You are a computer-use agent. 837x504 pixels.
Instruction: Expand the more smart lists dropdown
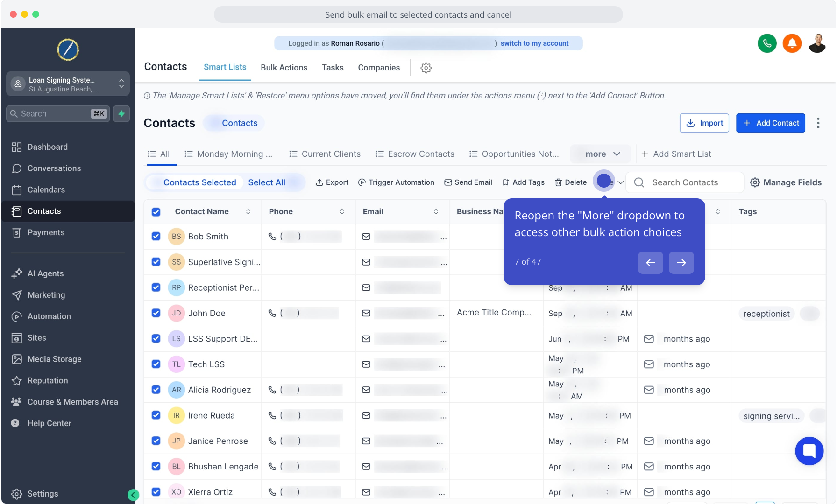602,154
